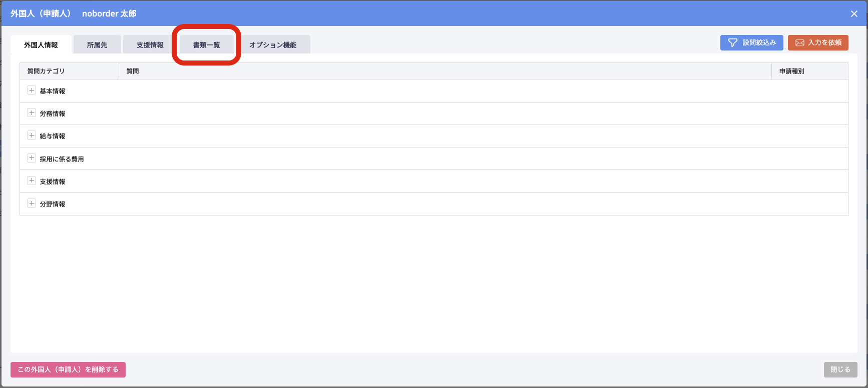This screenshot has height=388, width=868.
Task: Click the 申請種別 column header
Action: [x=791, y=71]
